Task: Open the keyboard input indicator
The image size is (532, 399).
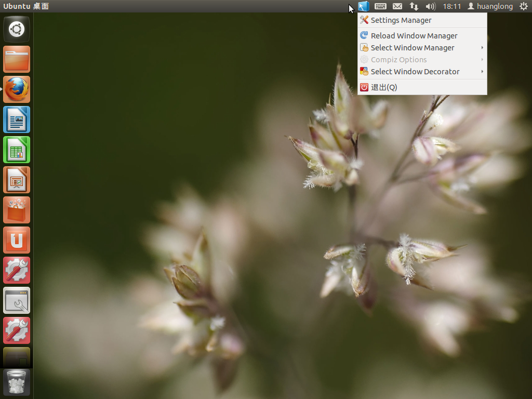Action: click(x=380, y=6)
